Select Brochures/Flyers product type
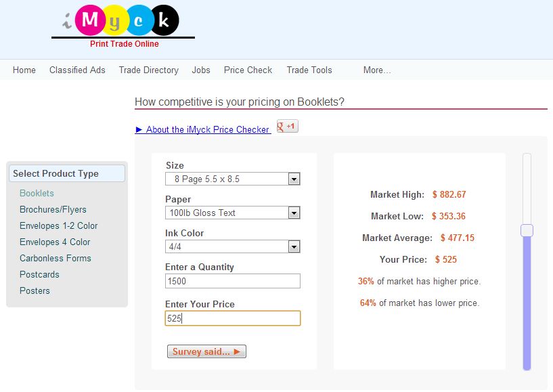This screenshot has width=553, height=392. (x=53, y=209)
